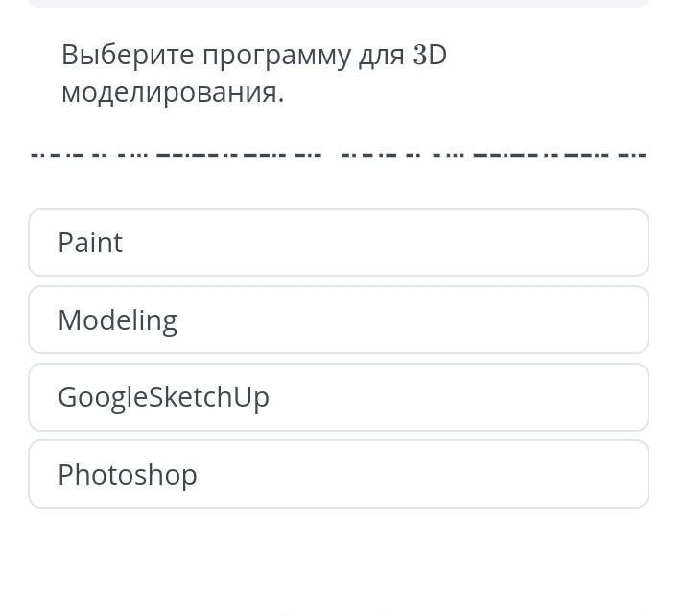Click empty area inside Photoshop option box
Viewport: 684px width, 616px height.
pos(480,474)
